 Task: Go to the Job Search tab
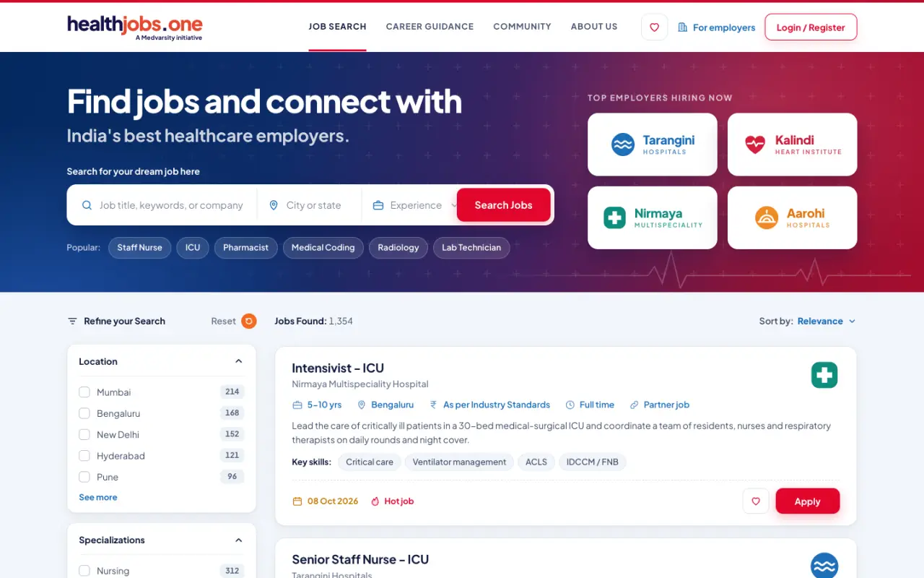click(x=337, y=27)
